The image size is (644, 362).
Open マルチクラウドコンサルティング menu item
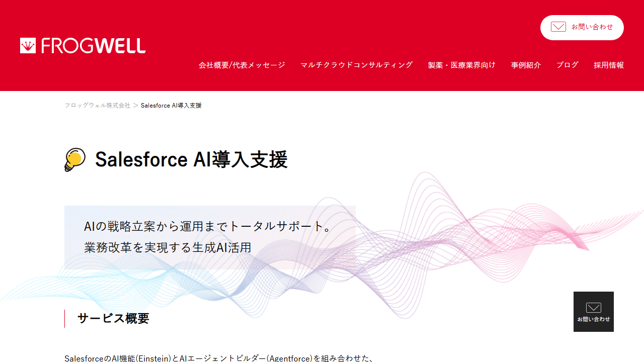(357, 65)
